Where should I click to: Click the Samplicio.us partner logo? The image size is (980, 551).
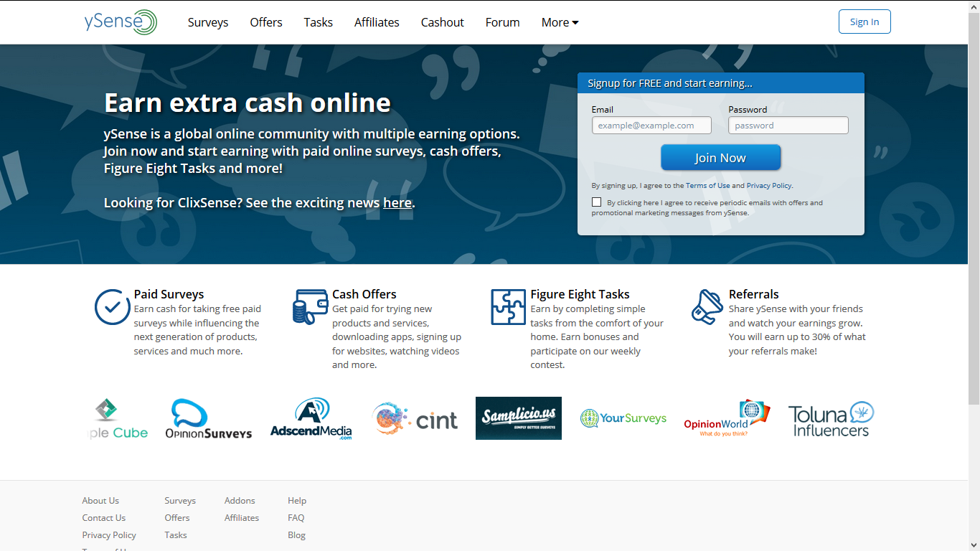519,418
